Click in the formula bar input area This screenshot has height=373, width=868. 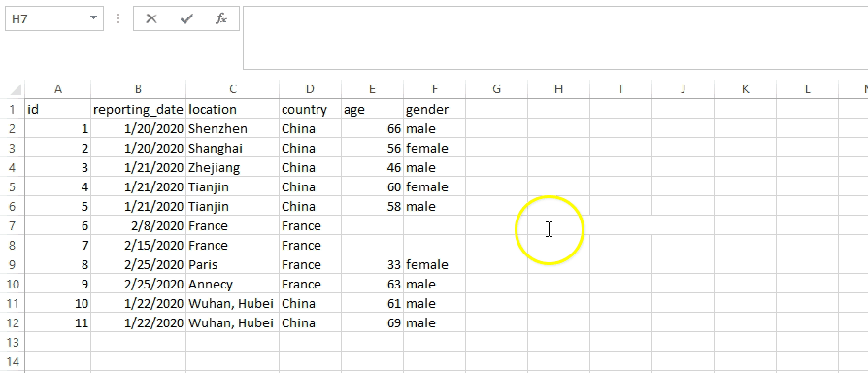point(555,38)
